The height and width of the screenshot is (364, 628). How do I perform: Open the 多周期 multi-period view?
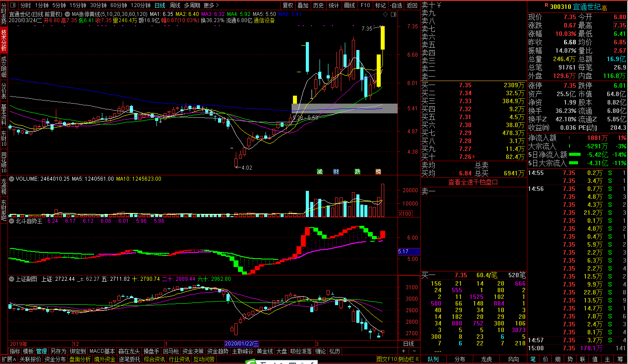192,5
